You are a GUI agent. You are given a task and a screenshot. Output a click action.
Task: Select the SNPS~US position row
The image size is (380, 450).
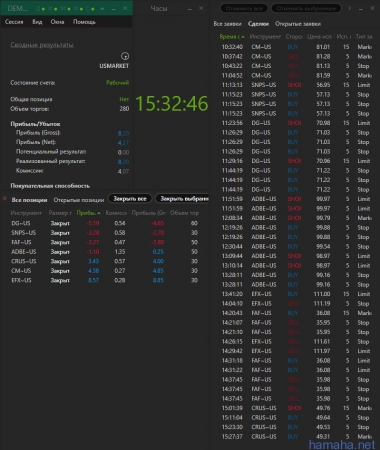105,233
